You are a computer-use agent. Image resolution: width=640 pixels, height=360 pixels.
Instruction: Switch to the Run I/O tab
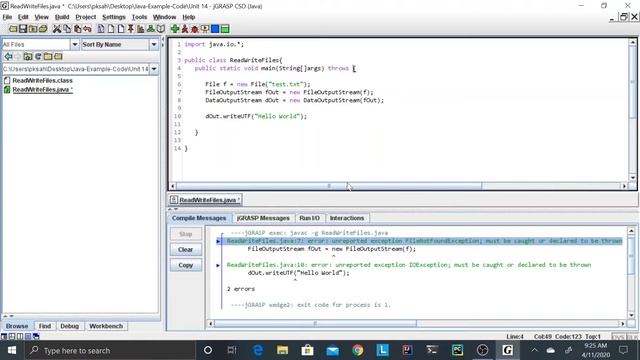[309, 218]
